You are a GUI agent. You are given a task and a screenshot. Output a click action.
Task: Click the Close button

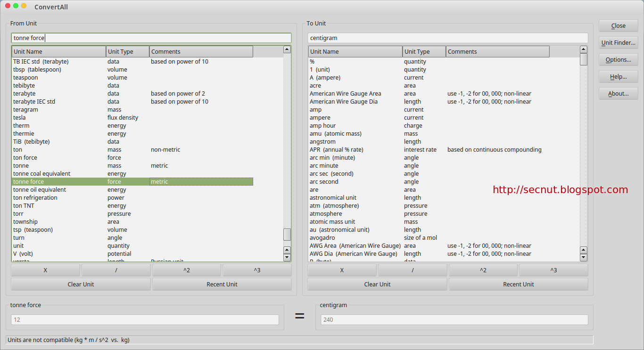[618, 25]
